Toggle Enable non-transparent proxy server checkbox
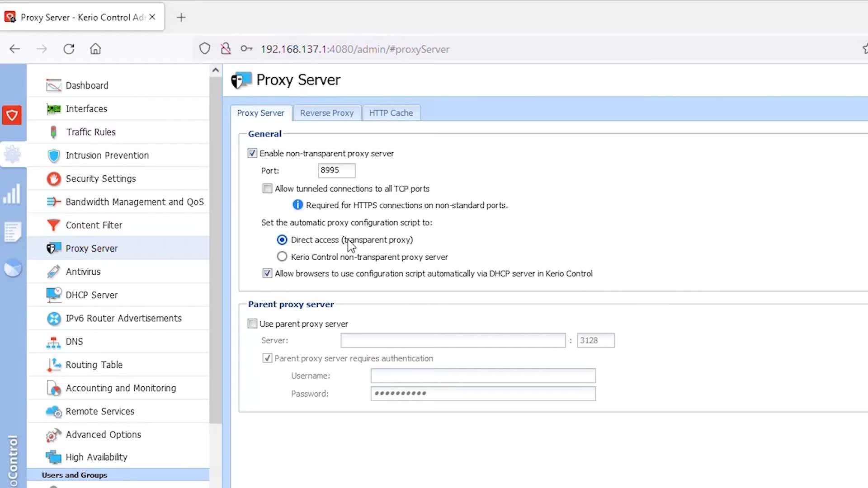Image resolution: width=868 pixels, height=488 pixels. pyautogui.click(x=252, y=154)
